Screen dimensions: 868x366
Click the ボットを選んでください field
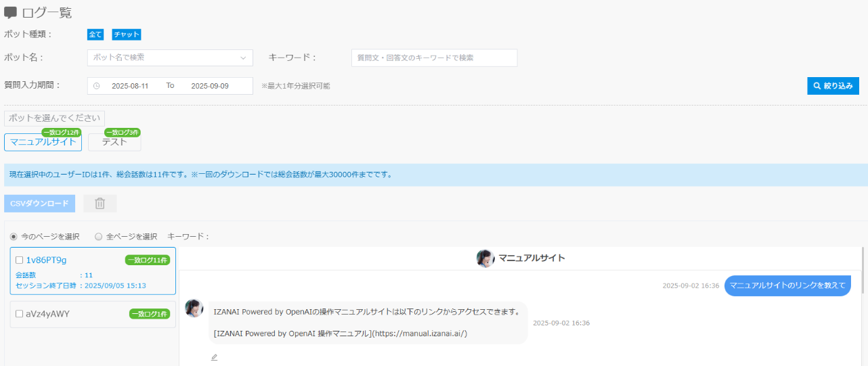[55, 118]
